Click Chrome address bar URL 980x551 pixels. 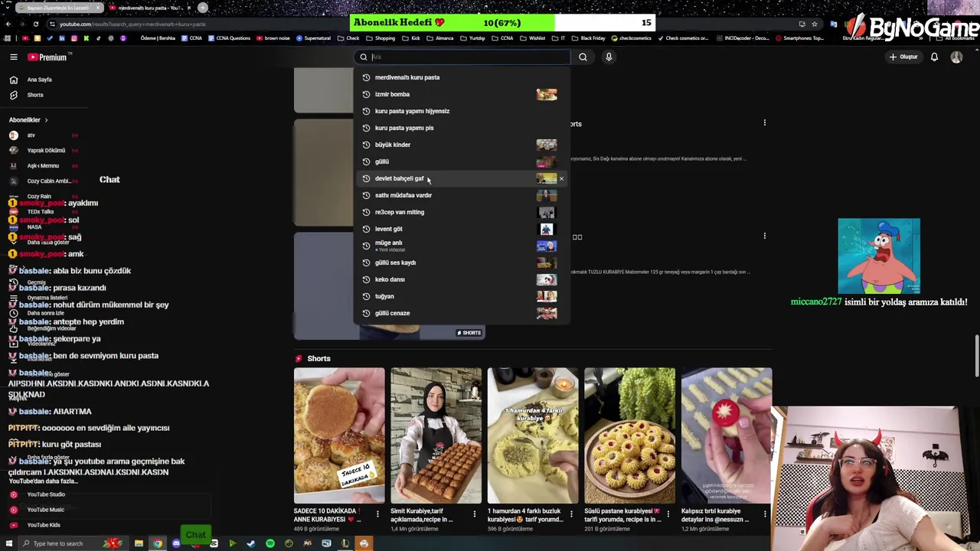[132, 24]
